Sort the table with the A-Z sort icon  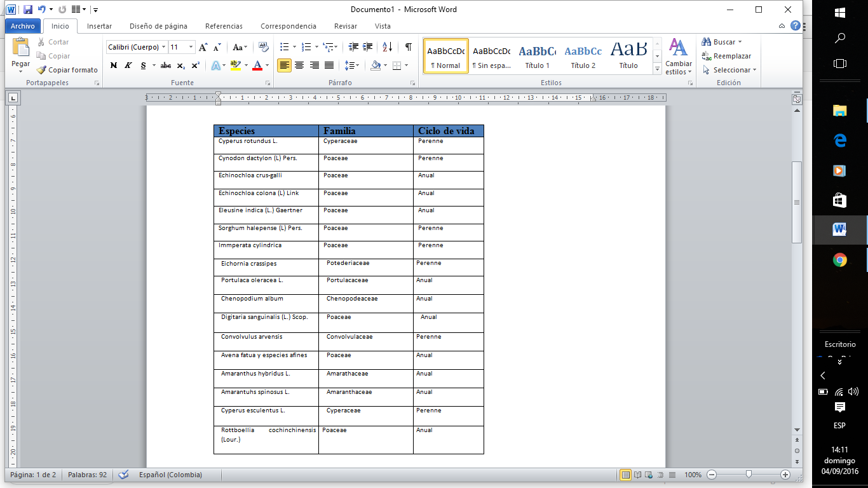[x=388, y=47]
